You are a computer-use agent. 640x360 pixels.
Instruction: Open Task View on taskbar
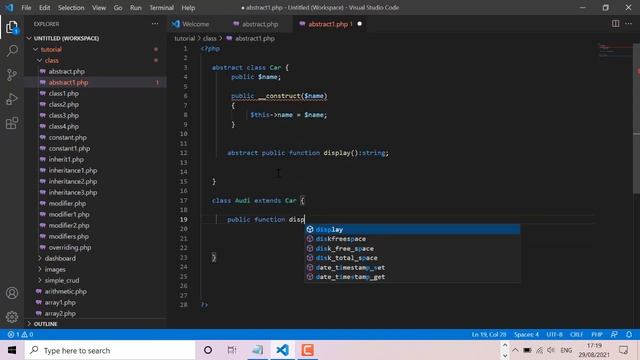[x=232, y=350]
